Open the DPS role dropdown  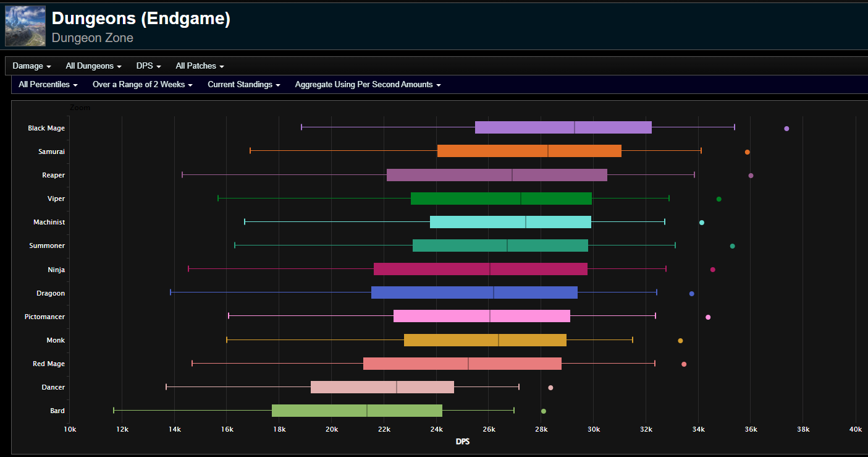149,66
